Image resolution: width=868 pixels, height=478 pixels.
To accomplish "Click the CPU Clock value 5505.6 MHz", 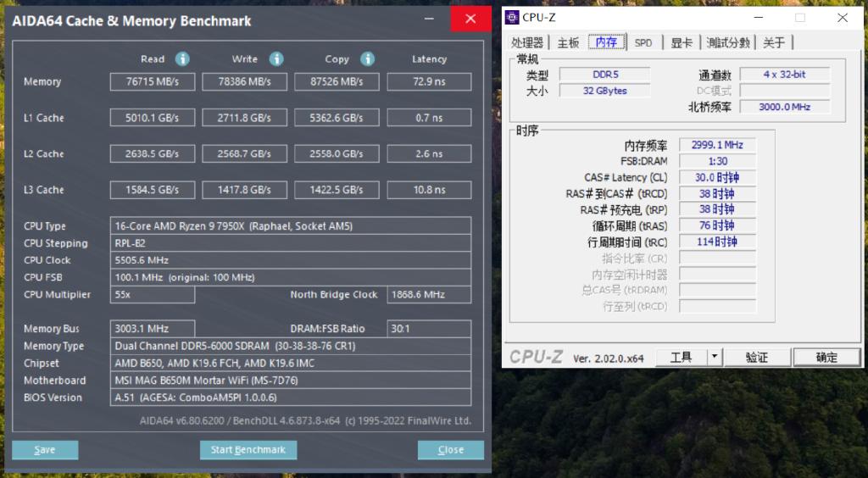I will pos(291,260).
